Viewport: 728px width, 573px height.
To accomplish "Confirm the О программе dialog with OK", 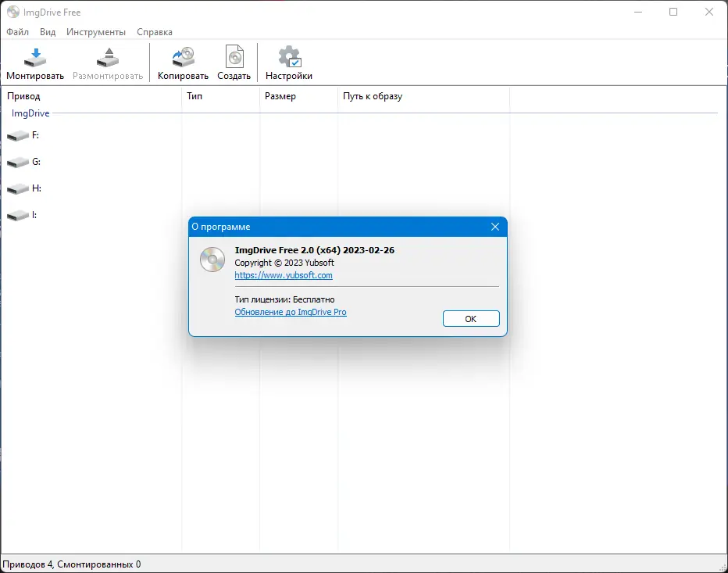I will click(x=471, y=319).
